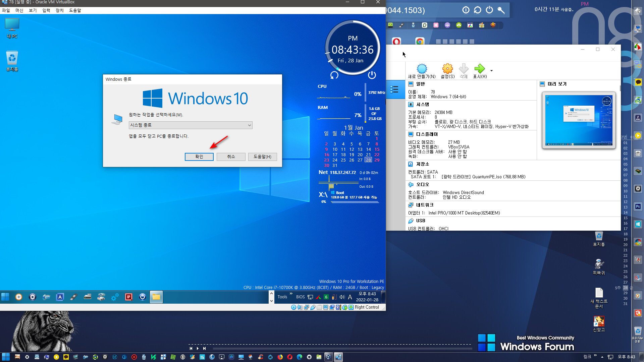The height and width of the screenshot is (362, 644).
Task: Click the settings gear icon in the guest taskbar
Action: pos(33,297)
